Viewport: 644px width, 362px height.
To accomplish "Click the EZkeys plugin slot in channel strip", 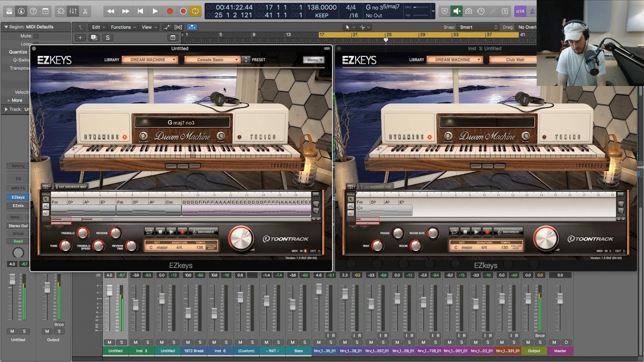I will click(18, 198).
